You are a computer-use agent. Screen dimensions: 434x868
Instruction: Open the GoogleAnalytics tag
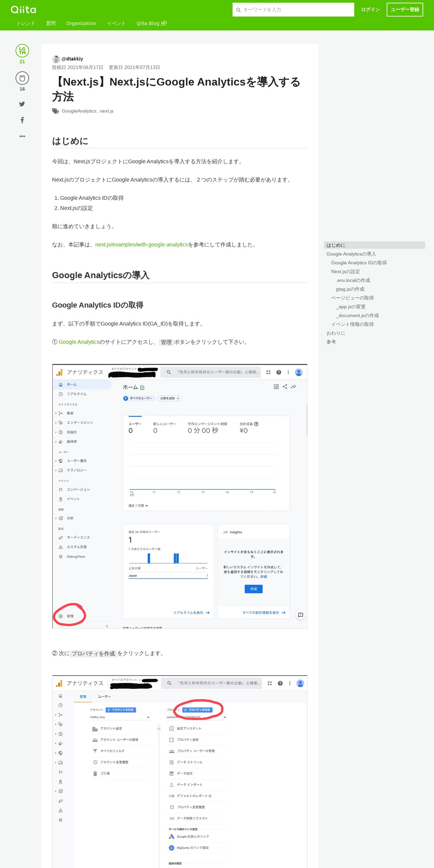[79, 111]
